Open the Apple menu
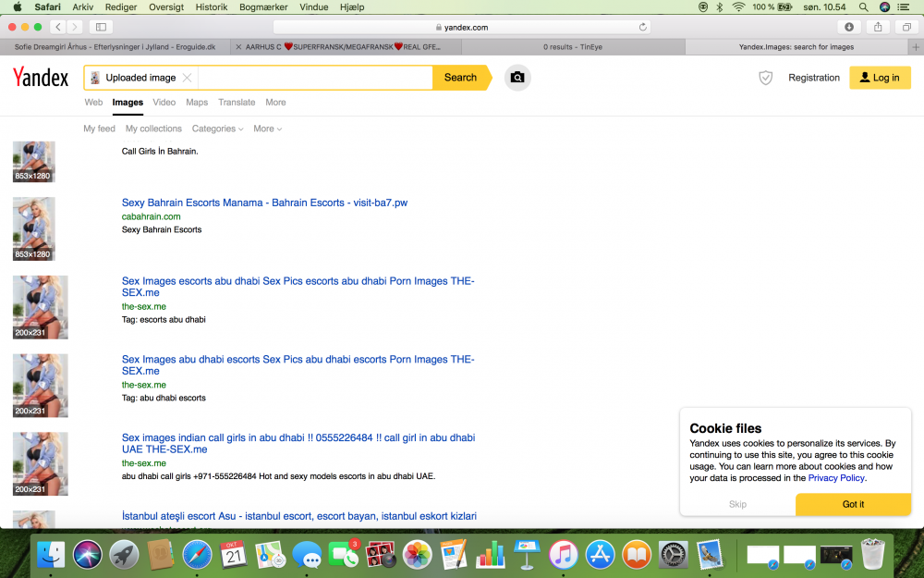The height and width of the screenshot is (578, 924). (x=17, y=7)
